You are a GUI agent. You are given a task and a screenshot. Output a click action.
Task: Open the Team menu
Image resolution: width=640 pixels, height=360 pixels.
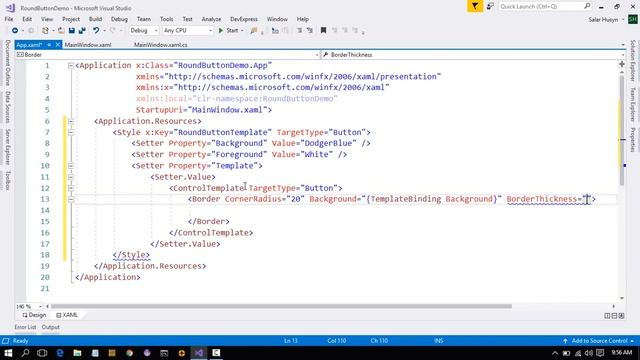(144, 19)
